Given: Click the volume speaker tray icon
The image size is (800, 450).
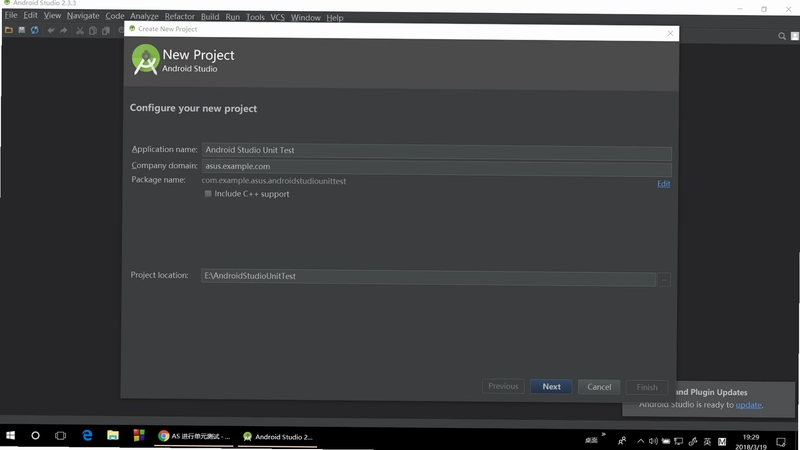Looking at the screenshot, I should [653, 441].
